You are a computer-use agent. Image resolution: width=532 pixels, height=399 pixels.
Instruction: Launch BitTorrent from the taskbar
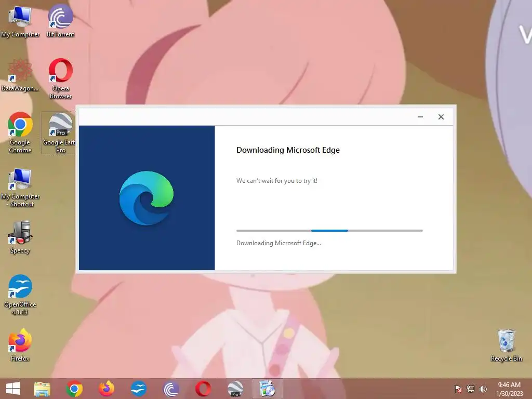point(171,389)
